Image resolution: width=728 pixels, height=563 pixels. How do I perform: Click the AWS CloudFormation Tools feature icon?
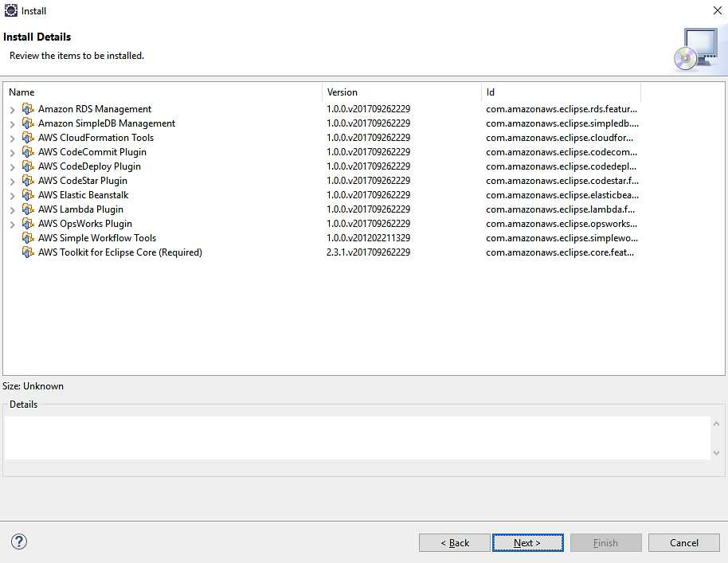(x=28, y=138)
